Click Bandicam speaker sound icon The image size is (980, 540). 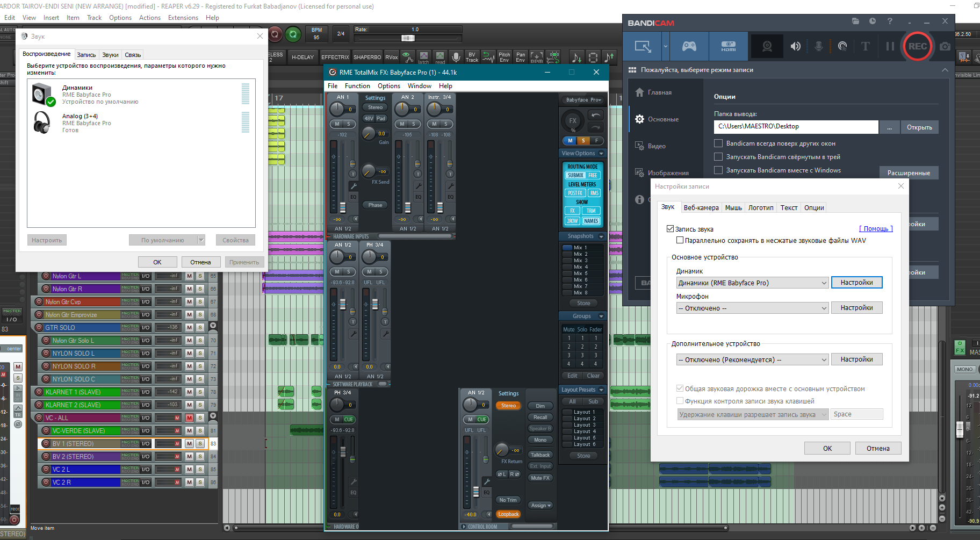click(796, 46)
